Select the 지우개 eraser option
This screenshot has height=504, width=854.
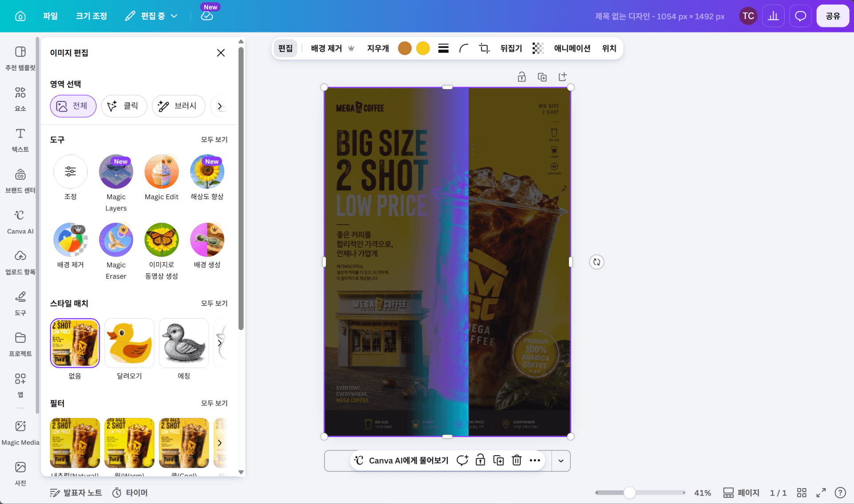click(378, 48)
